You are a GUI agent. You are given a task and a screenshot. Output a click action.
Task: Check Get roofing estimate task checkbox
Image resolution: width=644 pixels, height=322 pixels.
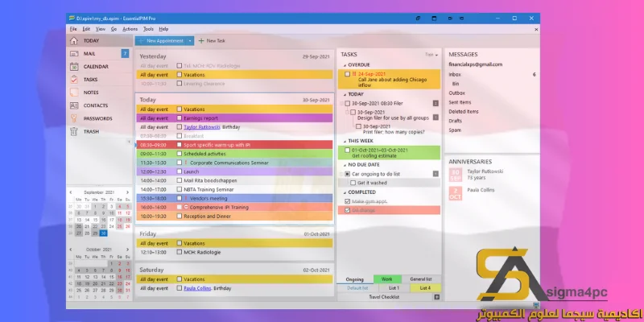(348, 150)
